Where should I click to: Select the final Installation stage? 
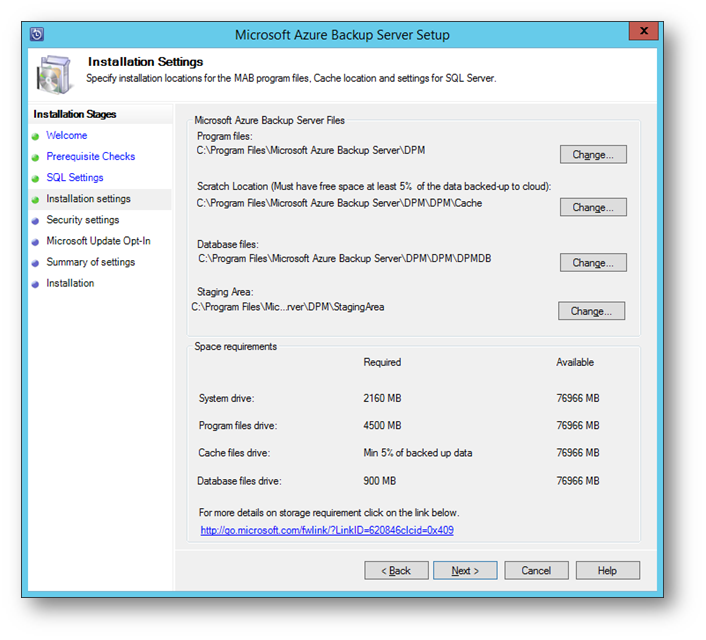coord(70,283)
